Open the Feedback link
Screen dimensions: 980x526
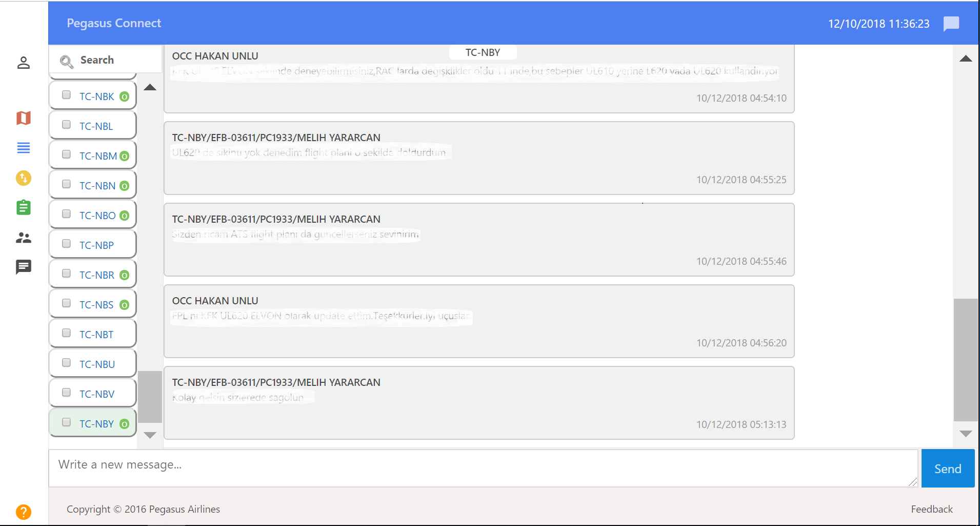click(x=931, y=509)
